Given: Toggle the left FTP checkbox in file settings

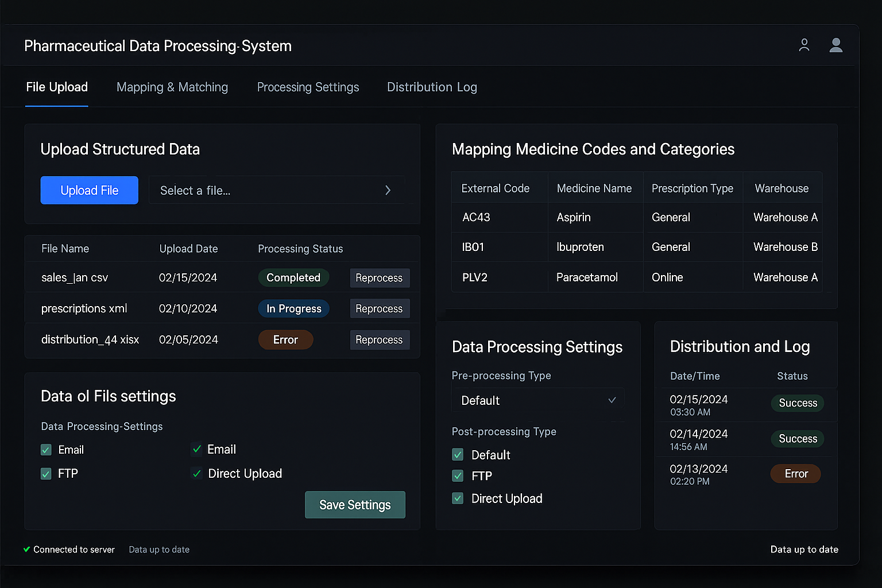Looking at the screenshot, I should (x=47, y=474).
